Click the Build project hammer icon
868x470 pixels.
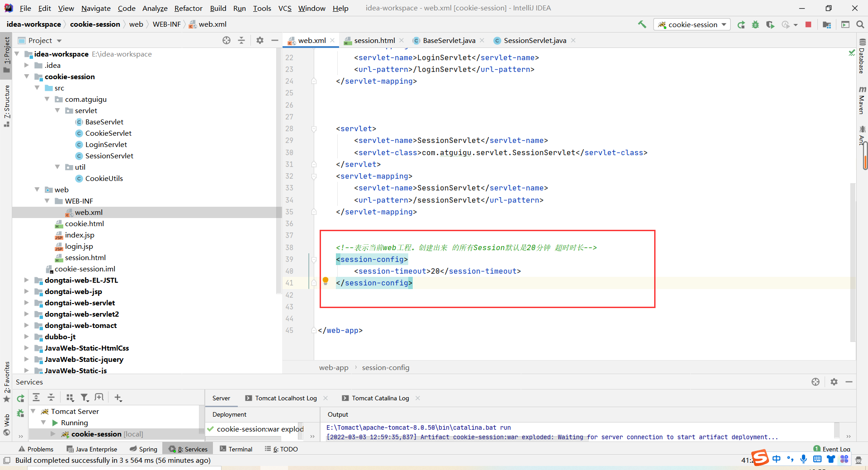coord(642,24)
